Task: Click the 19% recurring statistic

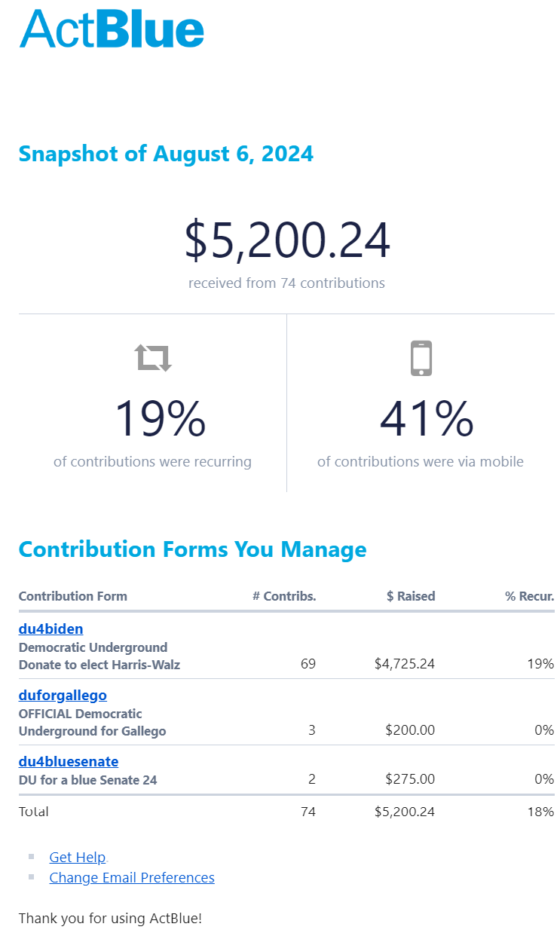Action: pyautogui.click(x=160, y=419)
